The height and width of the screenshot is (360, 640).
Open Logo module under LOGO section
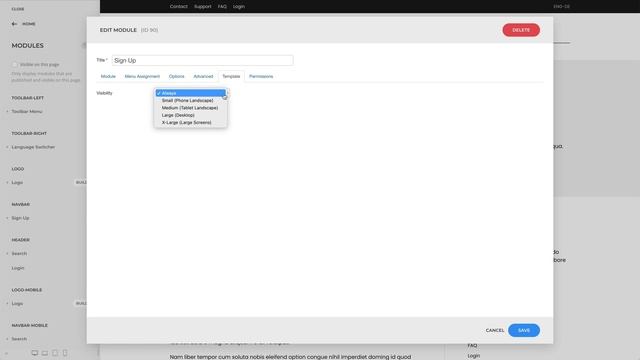17,182
